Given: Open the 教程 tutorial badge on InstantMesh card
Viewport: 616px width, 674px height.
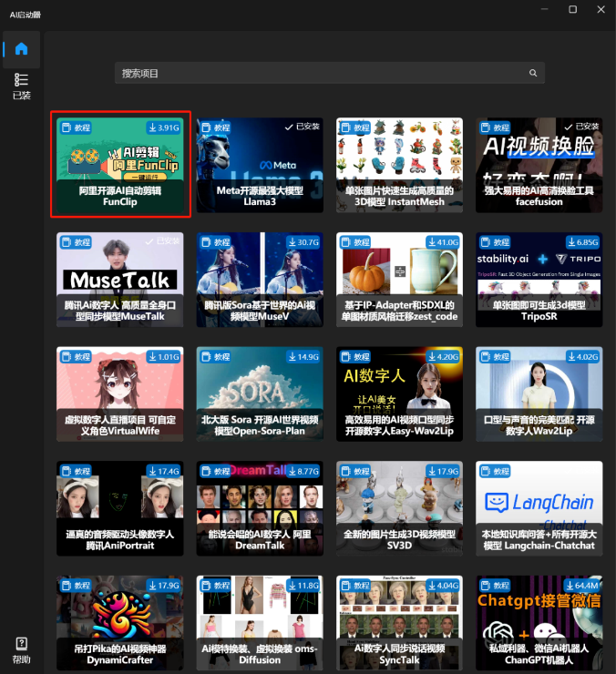Looking at the screenshot, I should (x=355, y=128).
